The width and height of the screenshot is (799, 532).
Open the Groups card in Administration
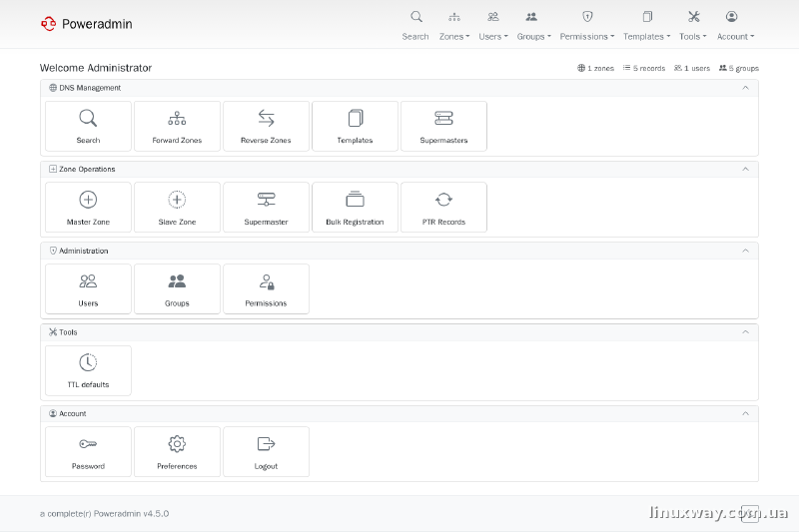point(177,289)
